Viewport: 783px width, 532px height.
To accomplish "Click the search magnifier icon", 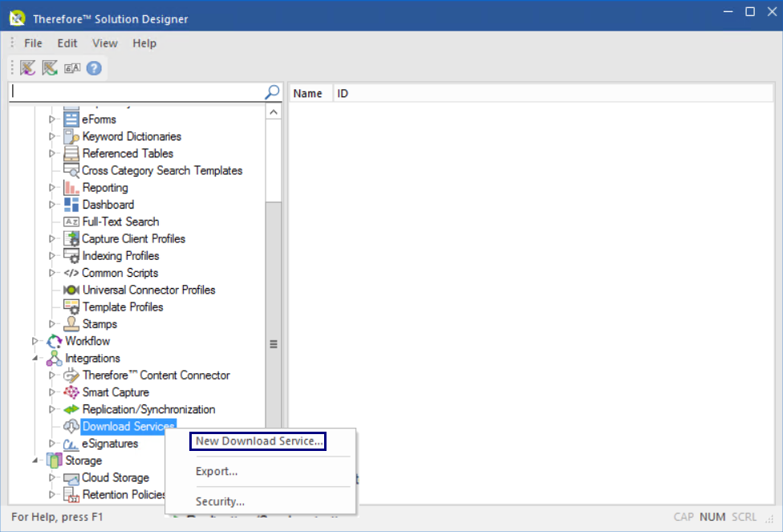I will coord(272,92).
